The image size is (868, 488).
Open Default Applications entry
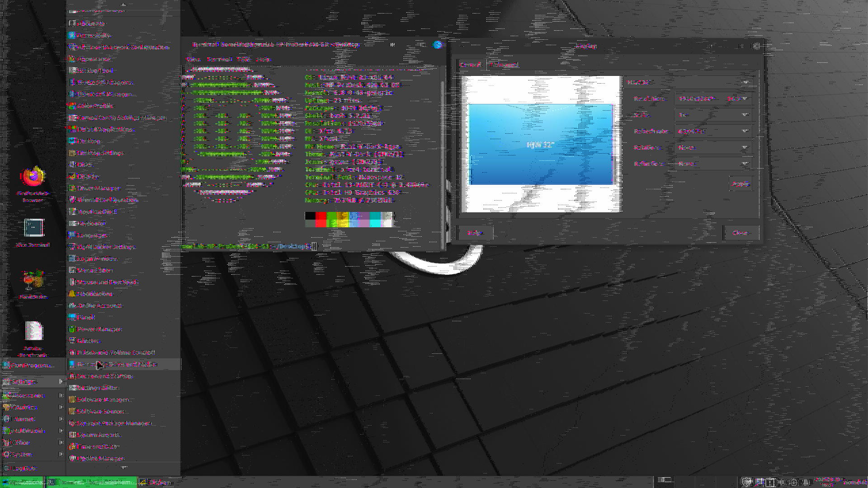pos(123,129)
